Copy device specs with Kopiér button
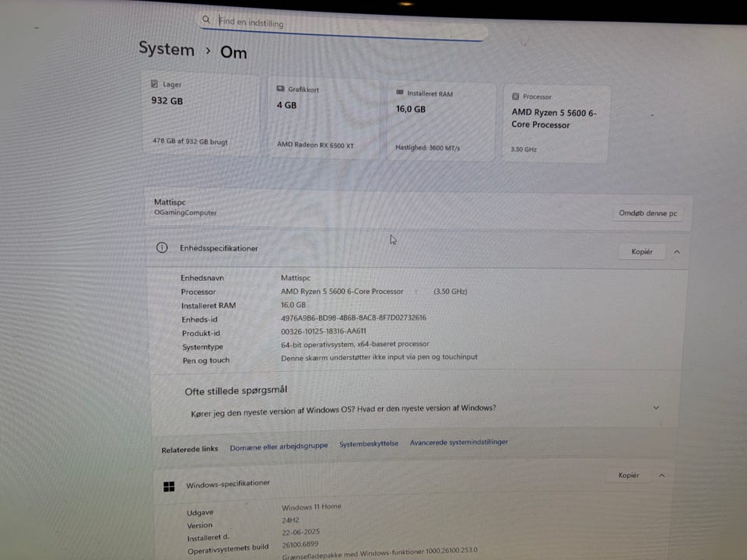Image resolution: width=747 pixels, height=560 pixels. tap(642, 251)
